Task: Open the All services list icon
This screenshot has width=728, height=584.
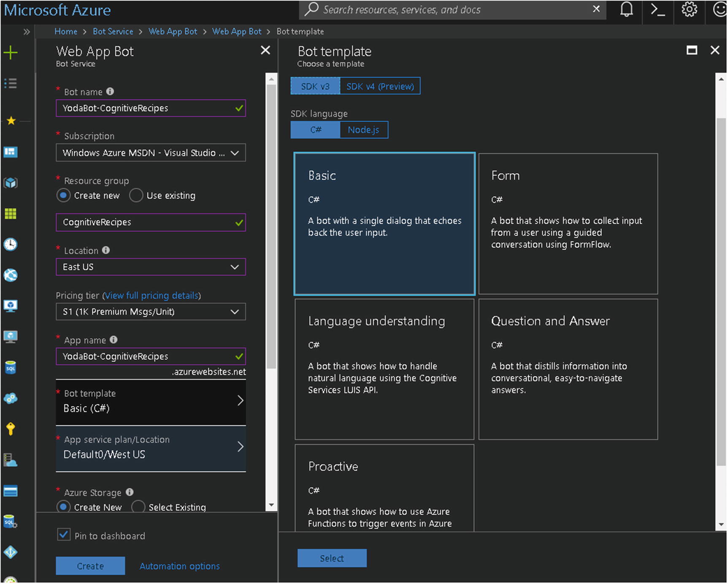Action: point(11,83)
